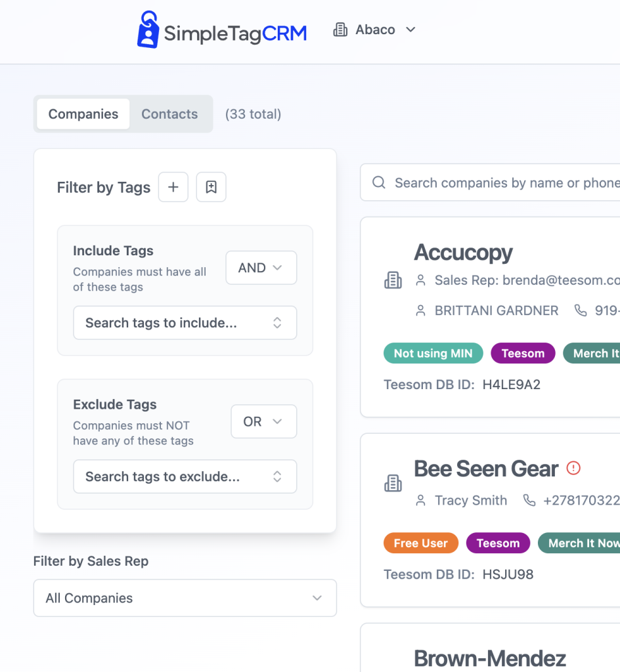Open the AND operator dropdown for Include Tags
The image size is (620, 672).
tap(261, 268)
